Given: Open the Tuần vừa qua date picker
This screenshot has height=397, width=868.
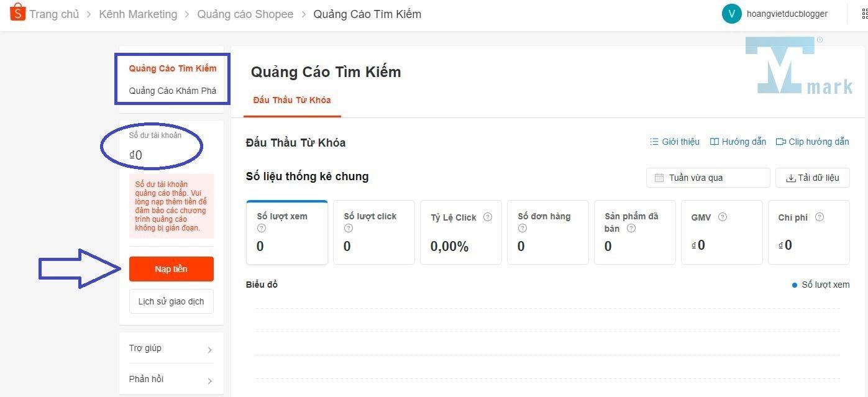Looking at the screenshot, I should click(708, 178).
